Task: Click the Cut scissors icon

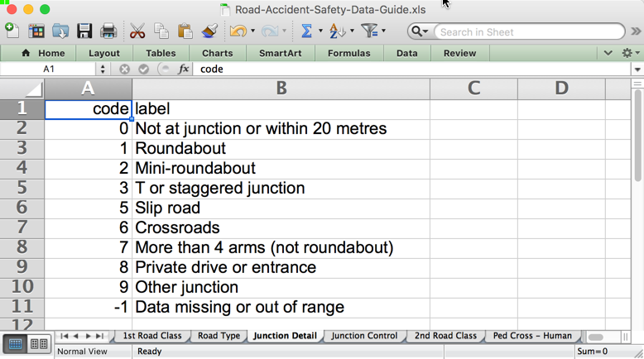Action: [137, 31]
